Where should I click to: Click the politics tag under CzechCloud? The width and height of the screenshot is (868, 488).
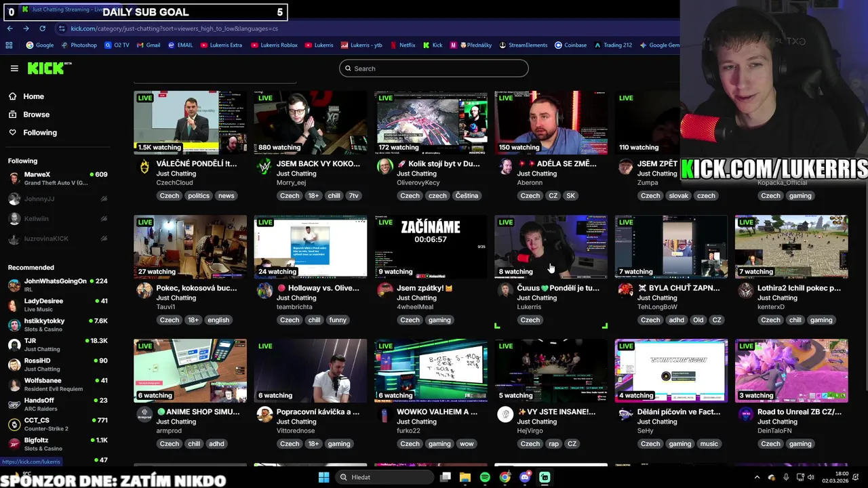199,196
